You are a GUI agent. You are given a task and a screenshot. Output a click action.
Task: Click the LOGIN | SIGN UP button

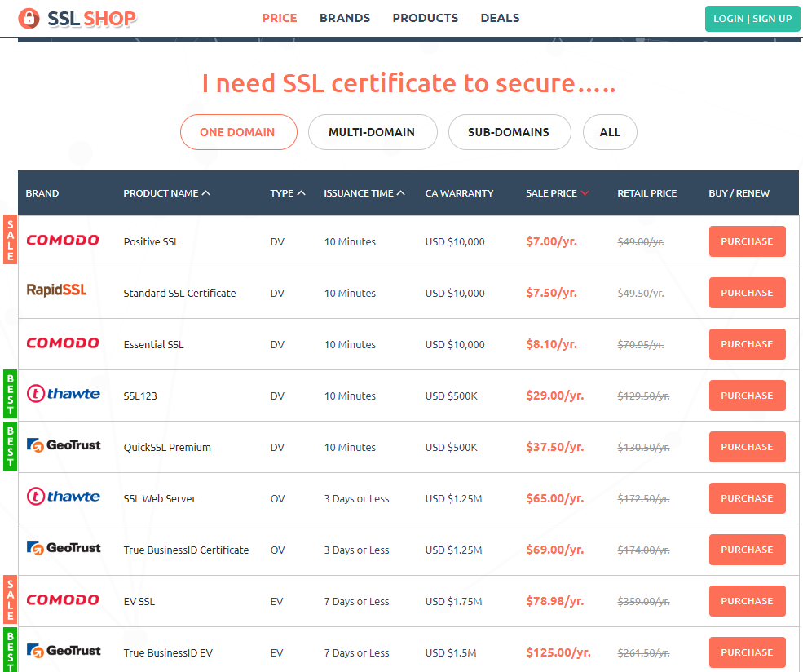click(752, 19)
